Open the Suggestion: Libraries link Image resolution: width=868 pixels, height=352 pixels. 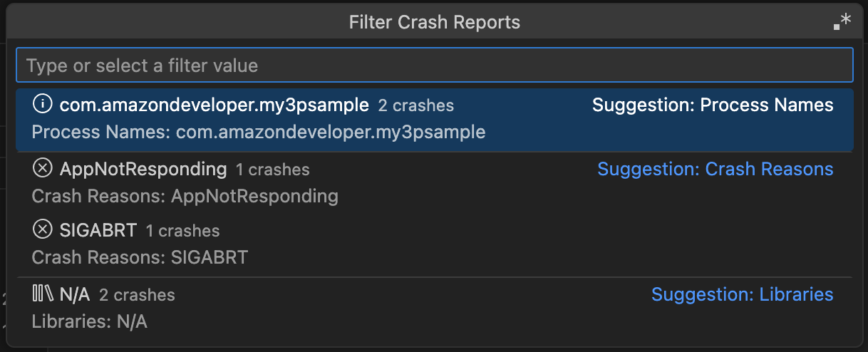(742, 294)
